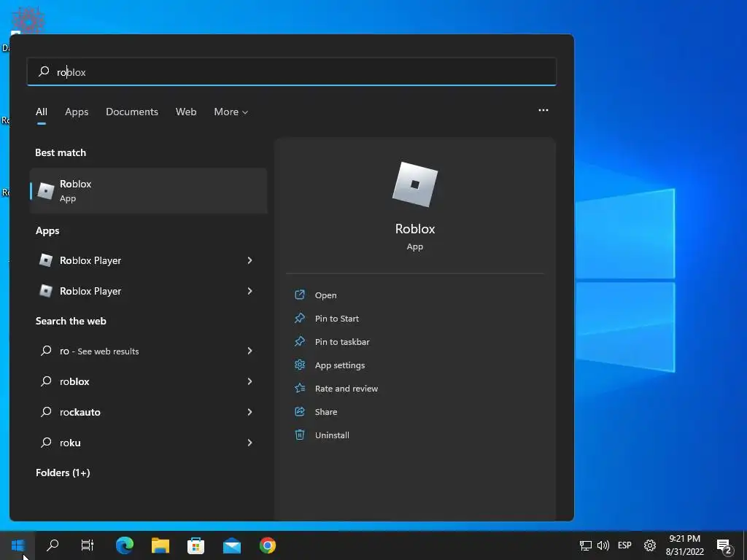Viewport: 747px width, 560px height.
Task: Click the App settings gear icon
Action: (300, 365)
